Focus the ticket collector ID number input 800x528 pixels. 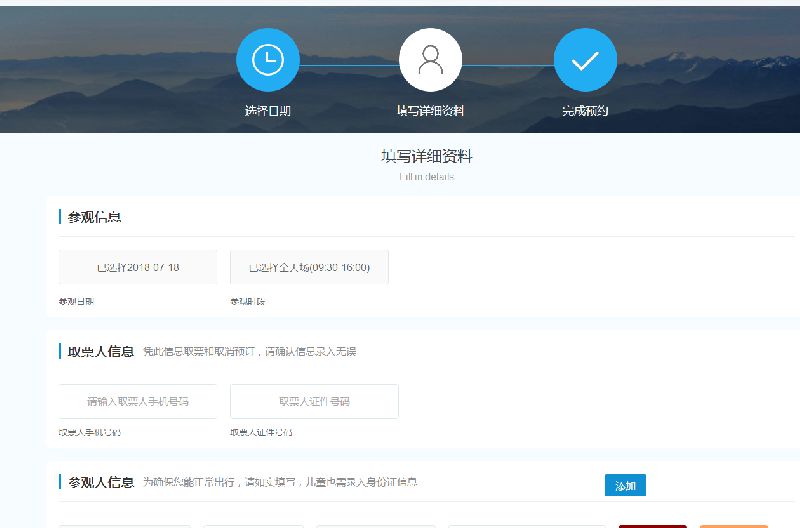click(x=314, y=401)
